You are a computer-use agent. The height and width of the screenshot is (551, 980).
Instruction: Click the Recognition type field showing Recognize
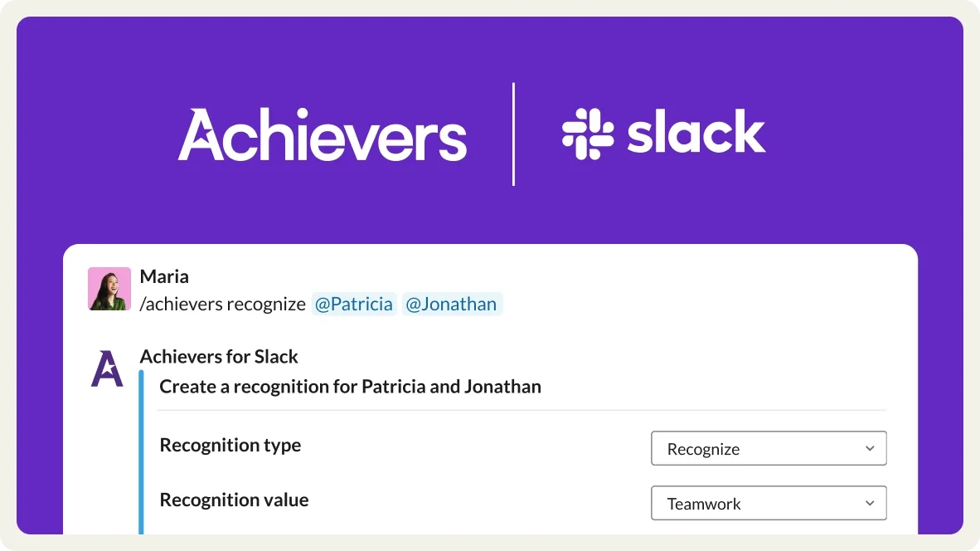point(768,448)
